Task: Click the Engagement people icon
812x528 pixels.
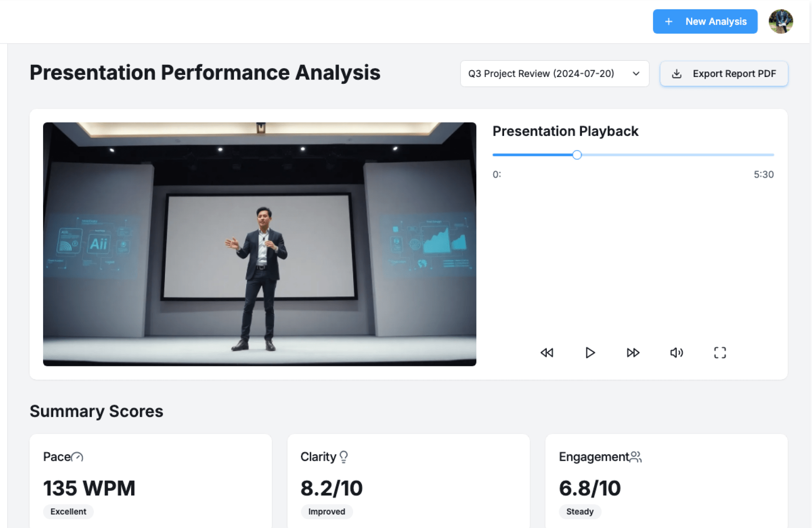Action: pyautogui.click(x=636, y=457)
